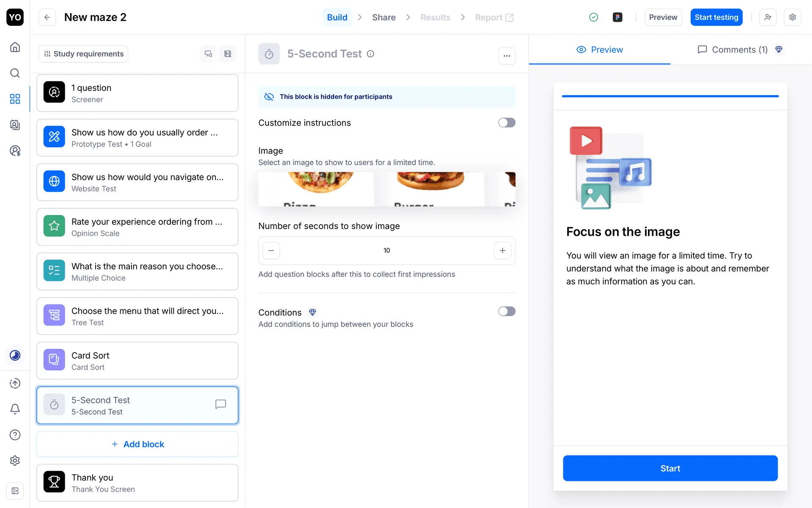Open the help question mark icon
The image size is (812, 508).
pyautogui.click(x=15, y=435)
